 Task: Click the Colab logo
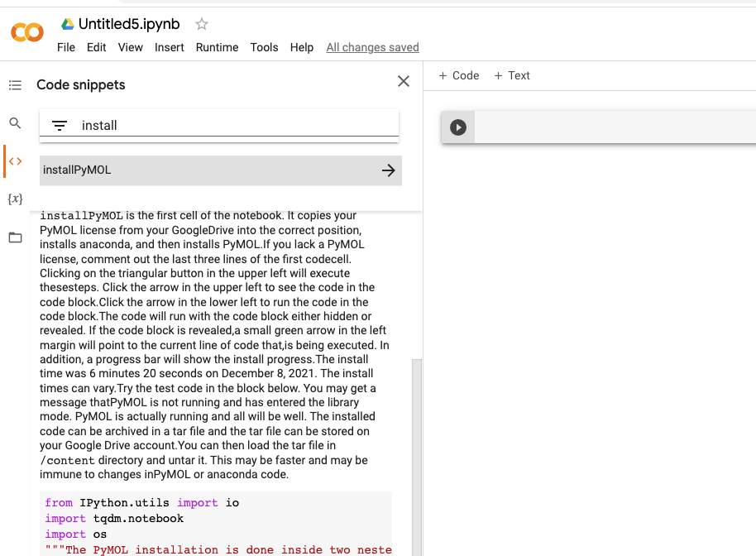[x=27, y=32]
